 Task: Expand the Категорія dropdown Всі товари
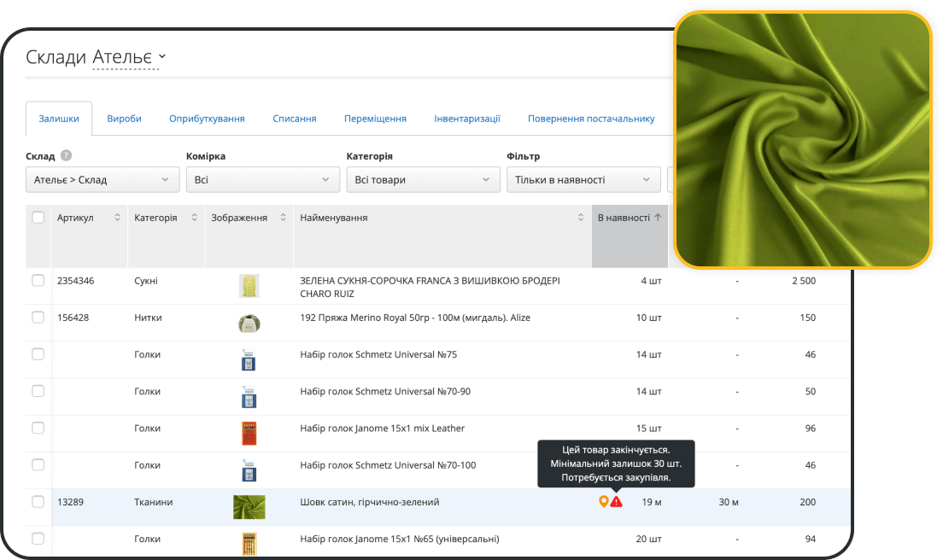point(423,180)
